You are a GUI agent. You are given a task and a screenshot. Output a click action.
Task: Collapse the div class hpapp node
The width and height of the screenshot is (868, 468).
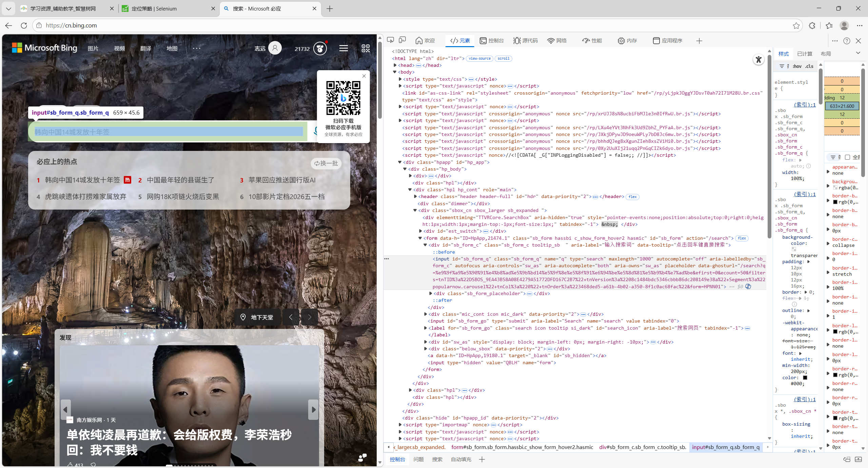(x=400, y=162)
